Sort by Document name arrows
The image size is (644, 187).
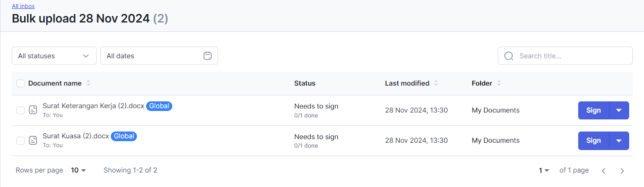pyautogui.click(x=88, y=83)
